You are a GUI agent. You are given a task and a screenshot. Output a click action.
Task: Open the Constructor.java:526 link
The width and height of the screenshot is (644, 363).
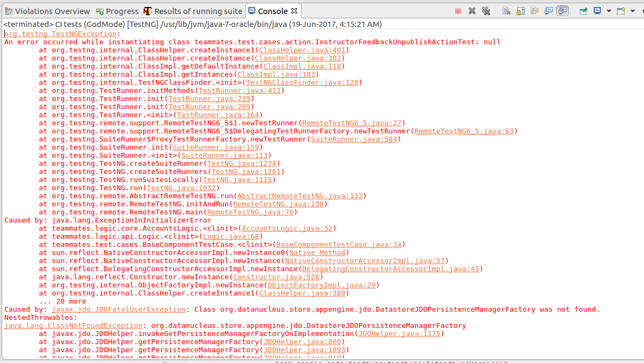tap(276, 277)
